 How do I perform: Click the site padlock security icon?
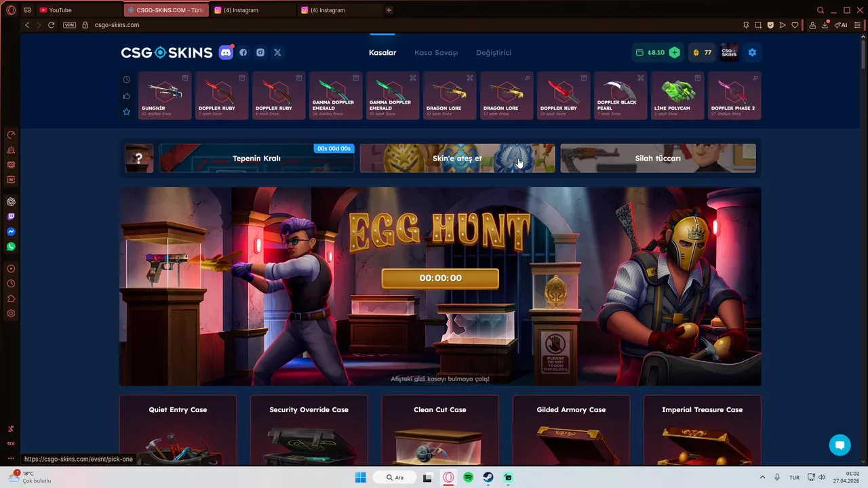click(x=85, y=25)
